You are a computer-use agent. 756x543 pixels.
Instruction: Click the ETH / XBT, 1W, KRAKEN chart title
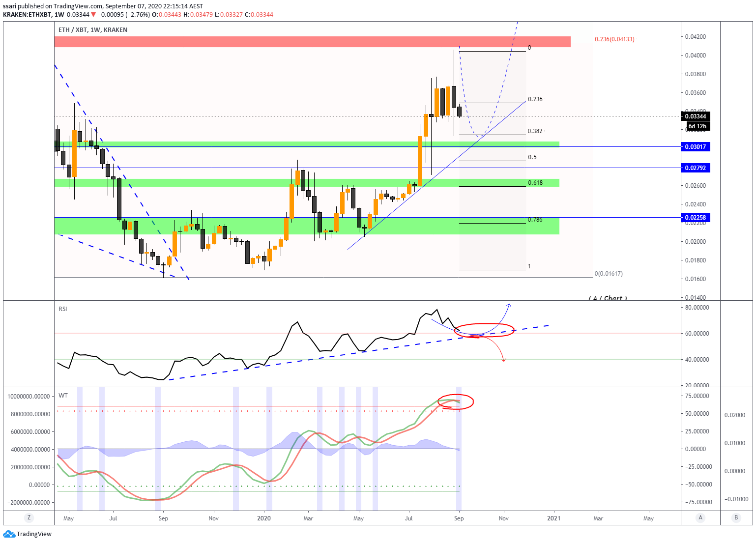pyautogui.click(x=93, y=30)
